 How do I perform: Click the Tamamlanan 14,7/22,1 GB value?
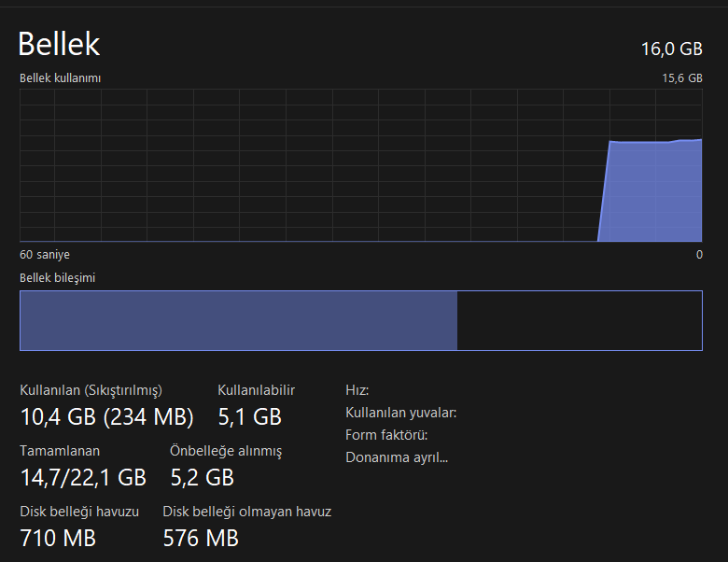coord(83,478)
